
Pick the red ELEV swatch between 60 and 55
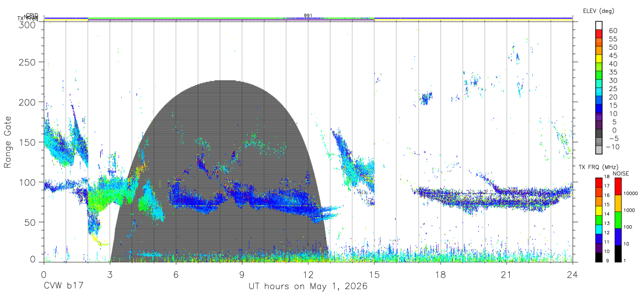coord(599,34)
